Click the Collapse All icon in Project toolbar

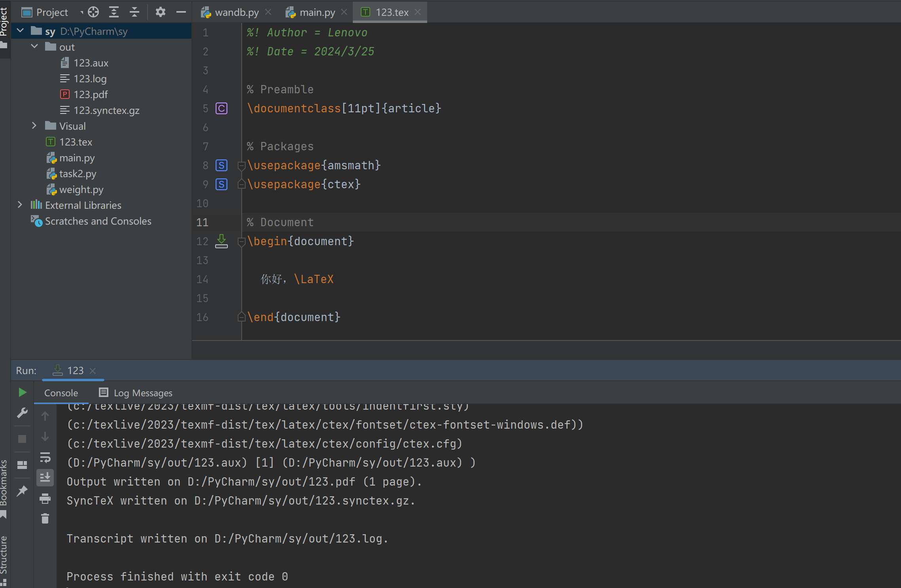pos(134,12)
